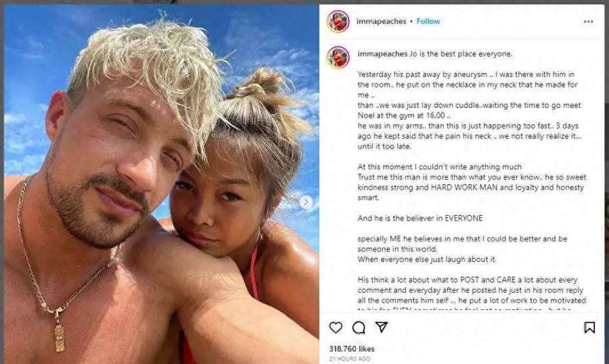
Task: Open comments with the speech bubble icon
Action: (x=359, y=328)
